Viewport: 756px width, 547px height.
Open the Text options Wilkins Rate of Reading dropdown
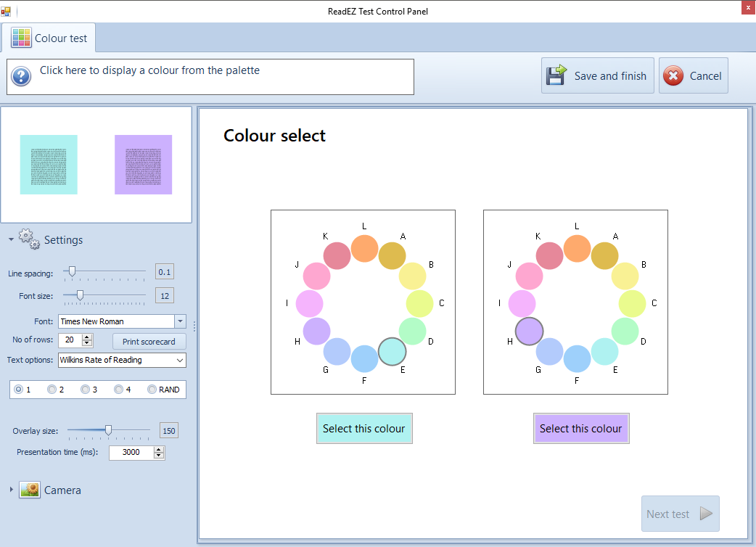tap(180, 360)
